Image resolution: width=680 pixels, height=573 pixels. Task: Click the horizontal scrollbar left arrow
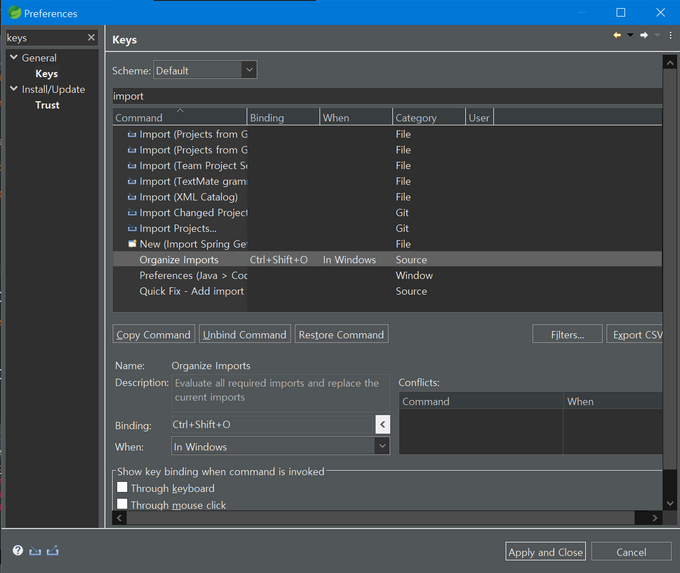click(x=119, y=517)
